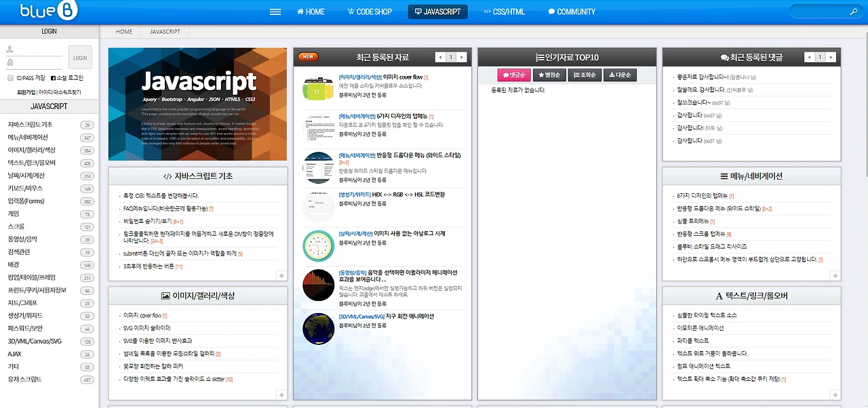Screen dimensions: 868x408
Task: Click the plus icon in 이미지/갤러리/색상 panel
Action: click(281, 394)
